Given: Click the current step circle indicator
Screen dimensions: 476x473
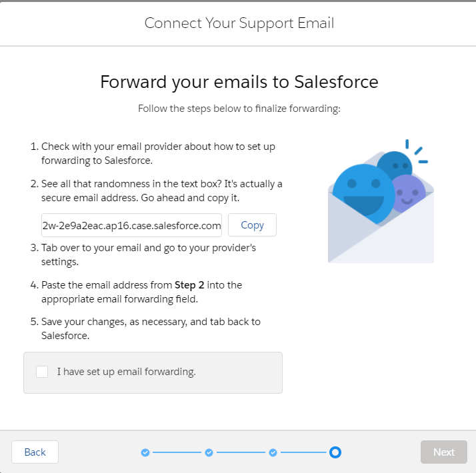Looking at the screenshot, I should point(336,453).
